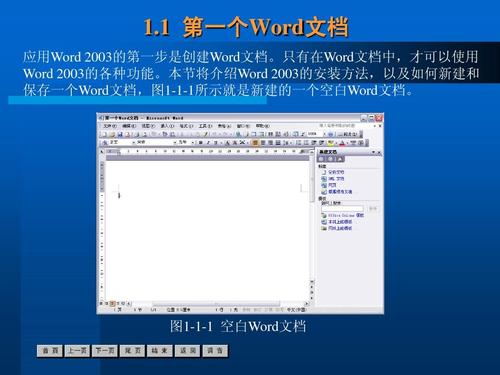Click the 中文(中国) status bar entry
The image size is (500, 375).
coord(296,310)
